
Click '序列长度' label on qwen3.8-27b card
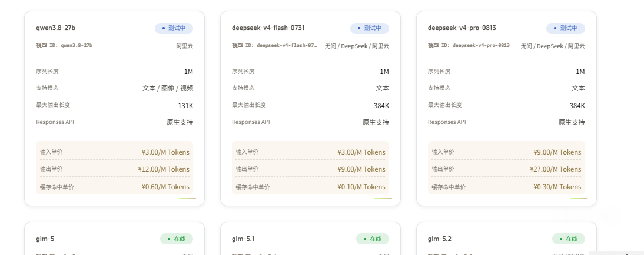click(47, 71)
